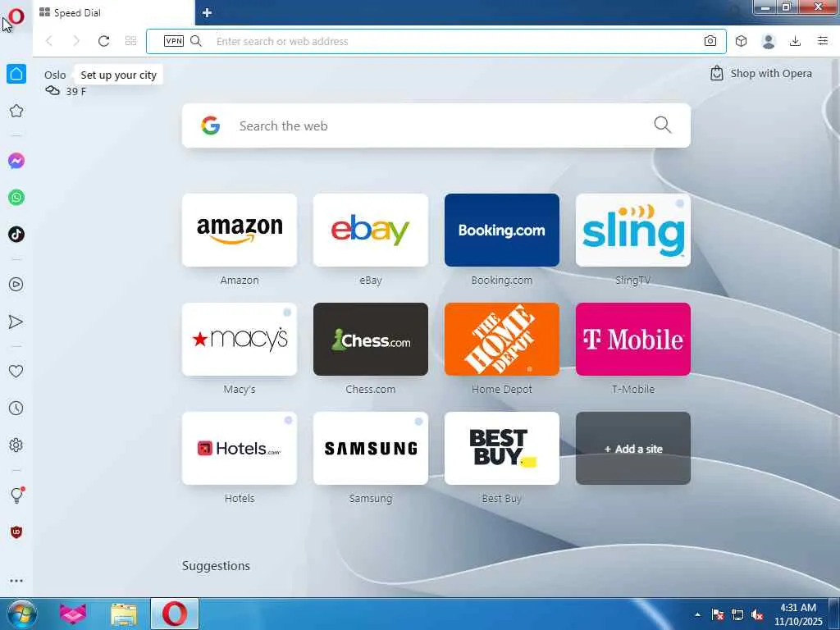Click the Search the web box
Viewport: 840px width, 630px height.
pyautogui.click(x=436, y=126)
